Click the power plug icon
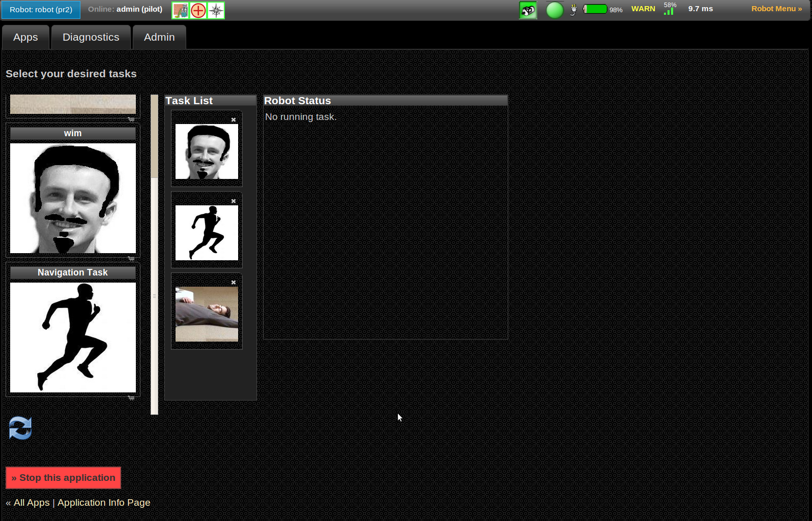The image size is (812, 521). point(573,10)
